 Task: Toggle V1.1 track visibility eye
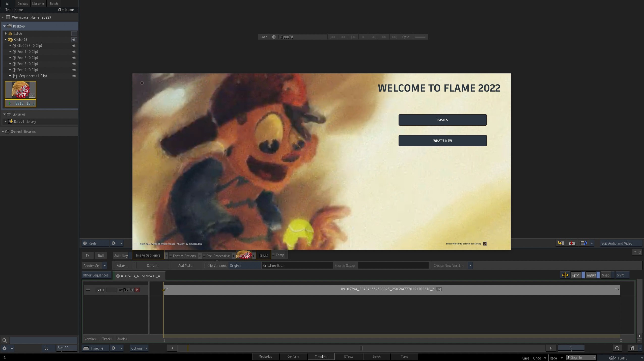click(x=121, y=290)
